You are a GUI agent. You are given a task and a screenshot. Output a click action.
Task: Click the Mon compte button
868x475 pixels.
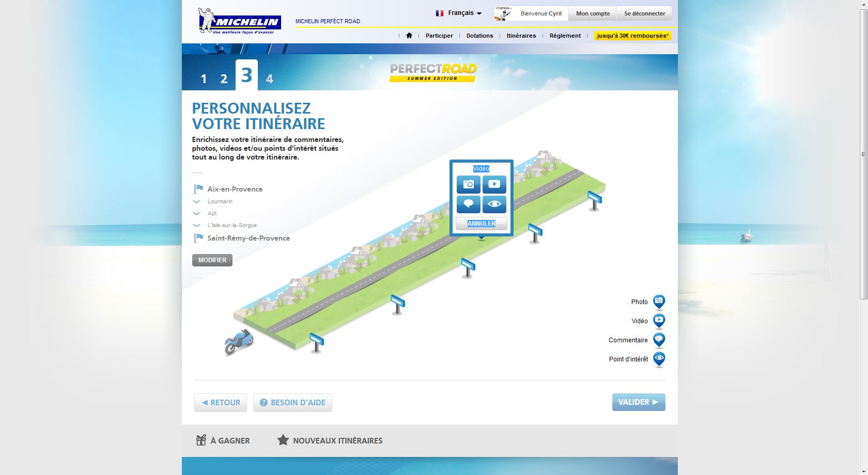pyautogui.click(x=593, y=13)
